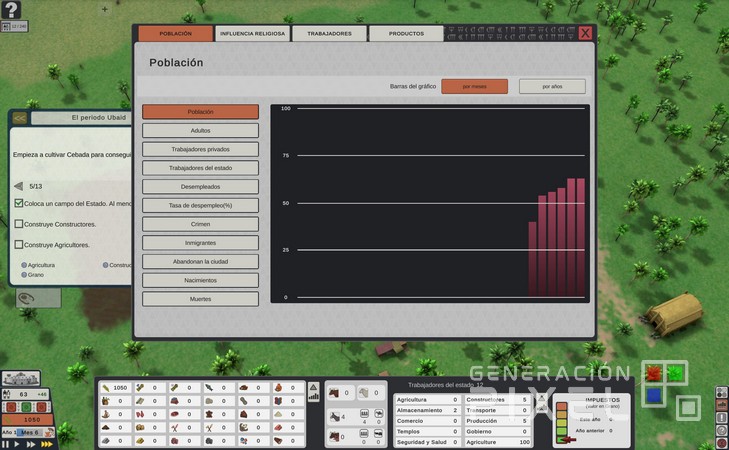This screenshot has width=729, height=450.
Task: Click the sailing boat resource icon
Action: 106,414
